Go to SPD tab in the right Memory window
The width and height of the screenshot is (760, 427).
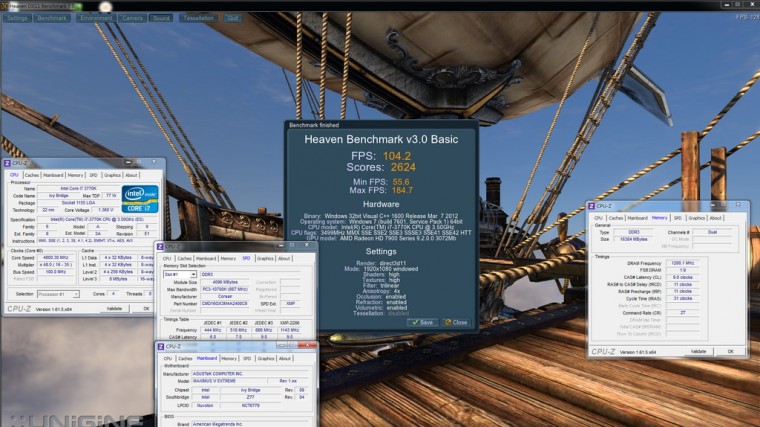click(678, 218)
